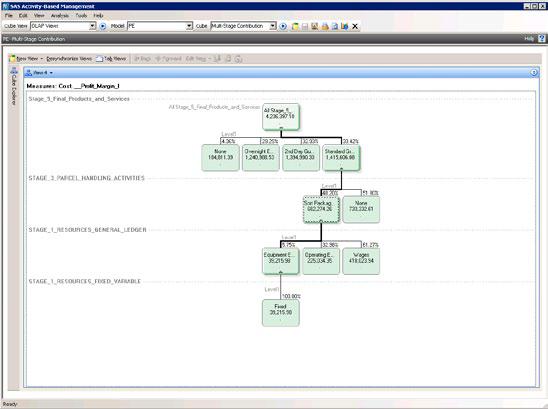This screenshot has height=409, width=548.
Task: Open the Analysis menu
Action: click(x=60, y=16)
